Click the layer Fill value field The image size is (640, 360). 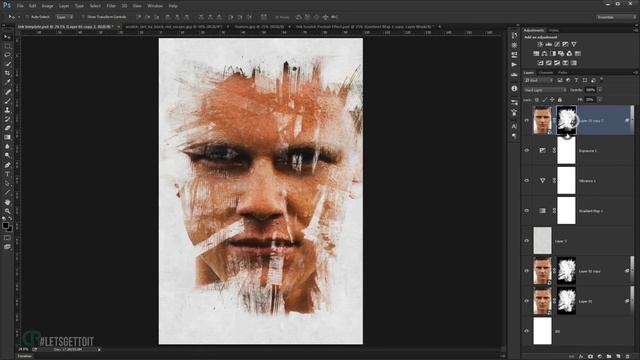coord(591,100)
